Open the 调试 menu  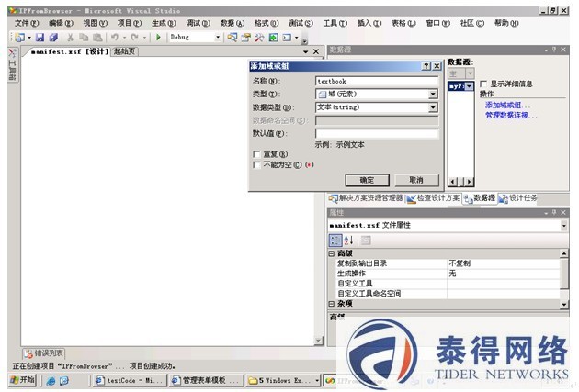tap(198, 23)
